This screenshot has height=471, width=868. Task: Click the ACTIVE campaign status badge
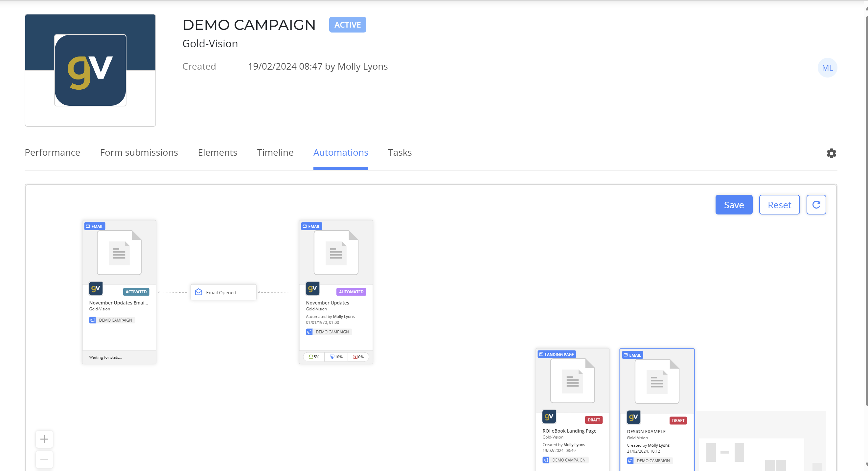(347, 25)
